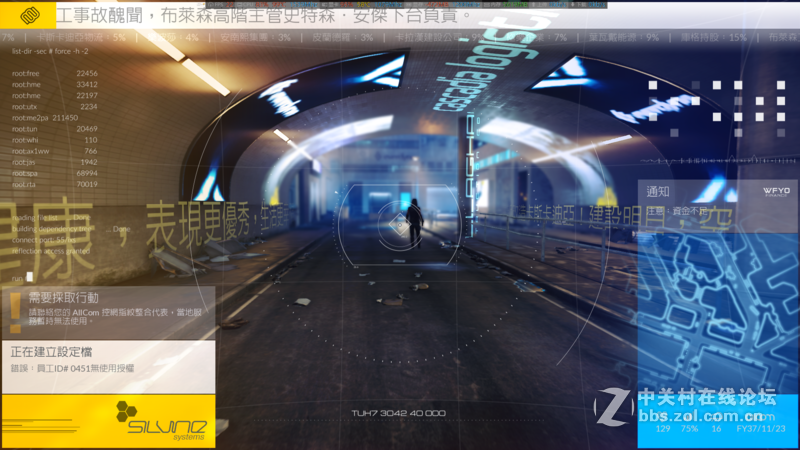Click the 通知 notification header

pos(658,192)
